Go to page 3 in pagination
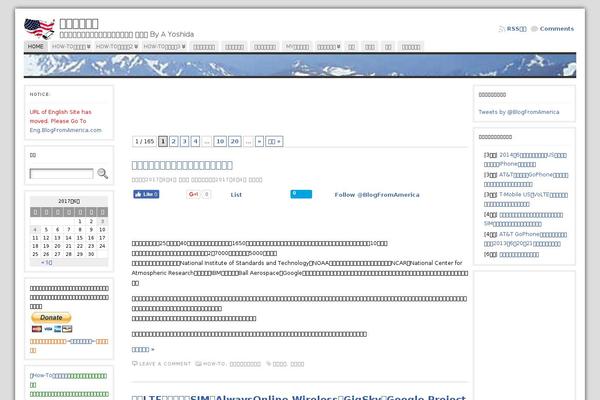The height and width of the screenshot is (400, 600). [x=184, y=141]
